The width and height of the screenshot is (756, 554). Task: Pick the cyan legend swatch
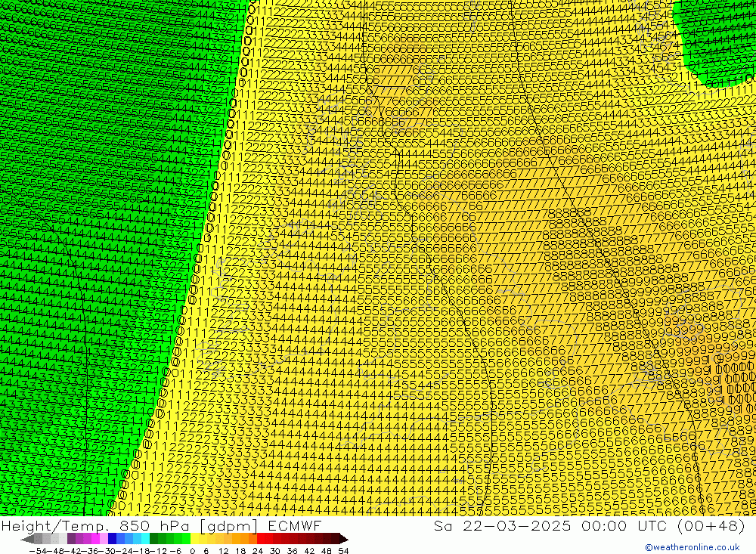(x=145, y=539)
